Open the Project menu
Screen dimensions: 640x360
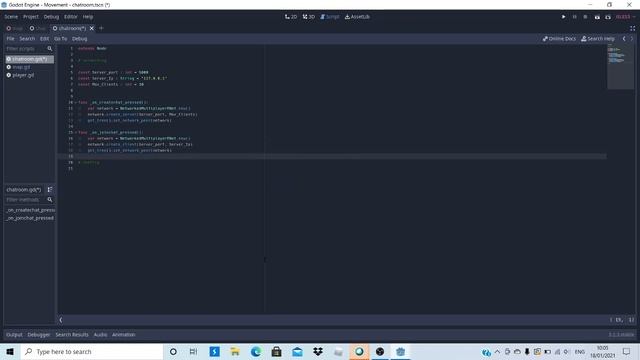coord(31,17)
